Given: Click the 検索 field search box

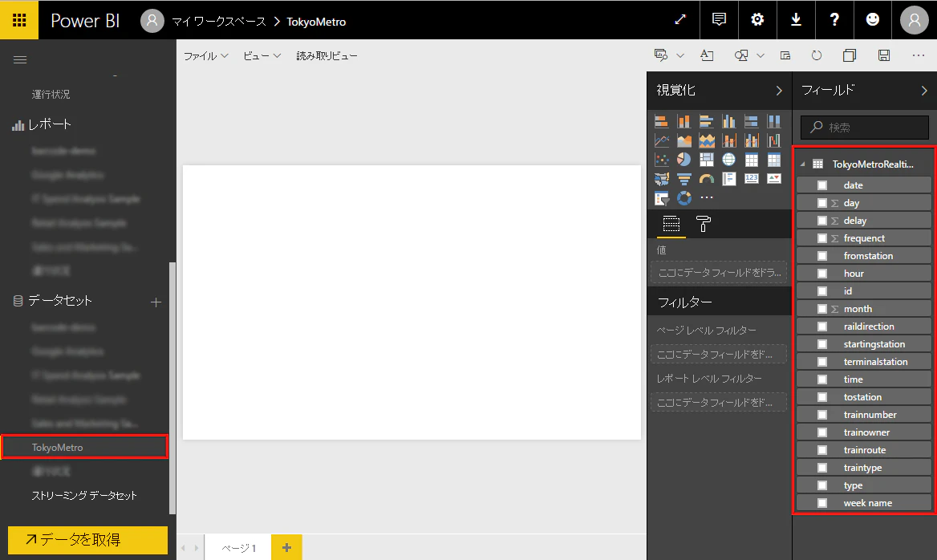Looking at the screenshot, I should coord(865,128).
